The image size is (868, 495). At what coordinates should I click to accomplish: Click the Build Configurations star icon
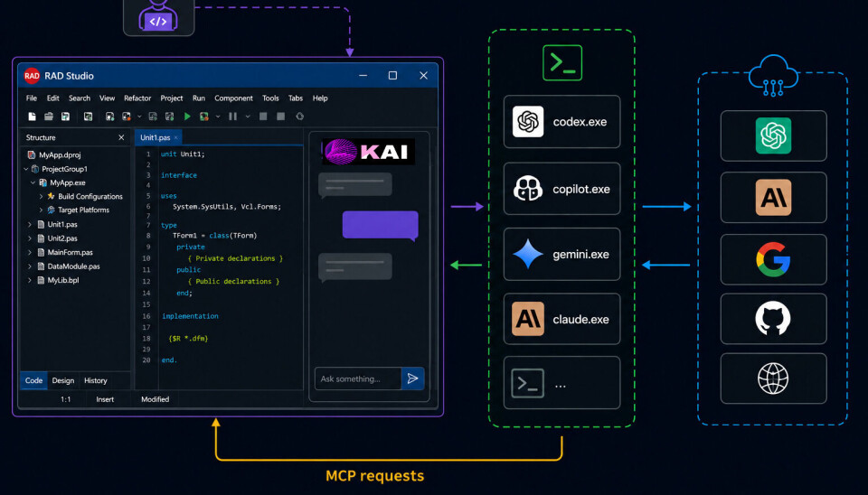pyautogui.click(x=51, y=196)
